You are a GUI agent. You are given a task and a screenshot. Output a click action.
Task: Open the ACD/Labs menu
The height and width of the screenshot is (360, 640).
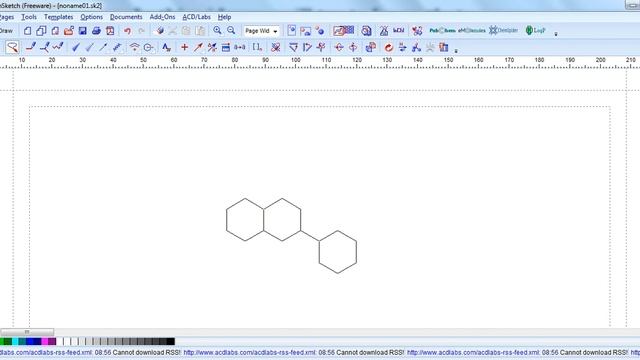[x=196, y=17]
